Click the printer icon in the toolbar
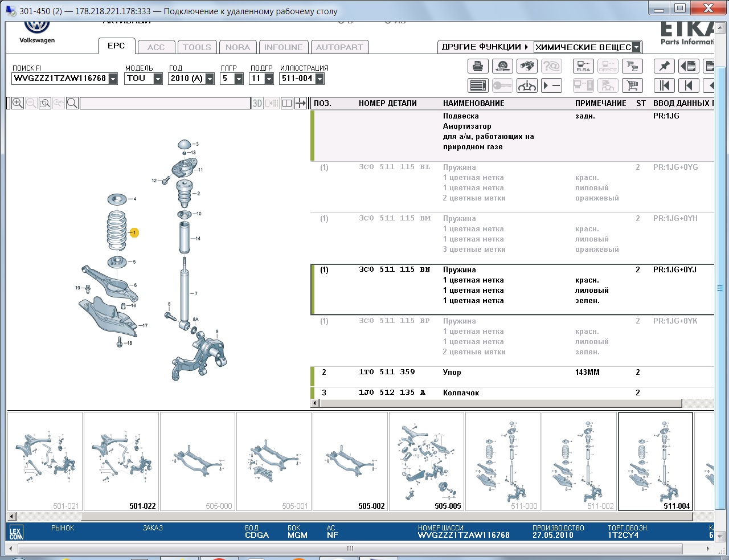Image resolution: width=729 pixels, height=560 pixels. 478,66
